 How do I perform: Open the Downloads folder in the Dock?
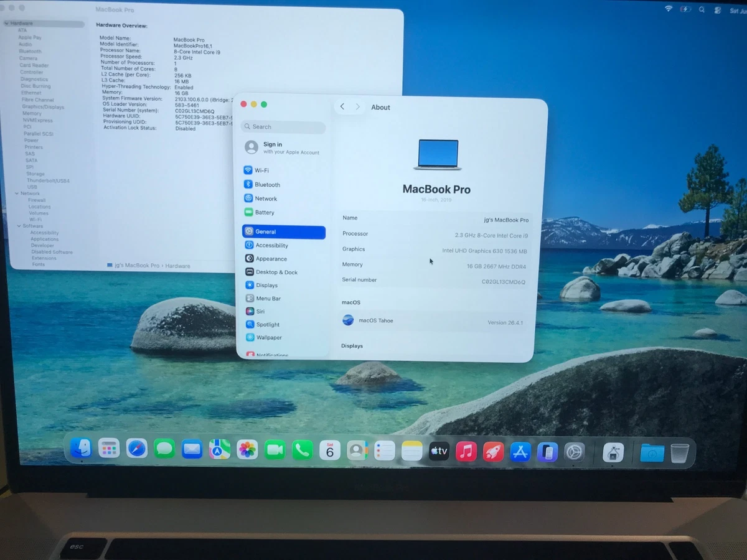tap(652, 453)
